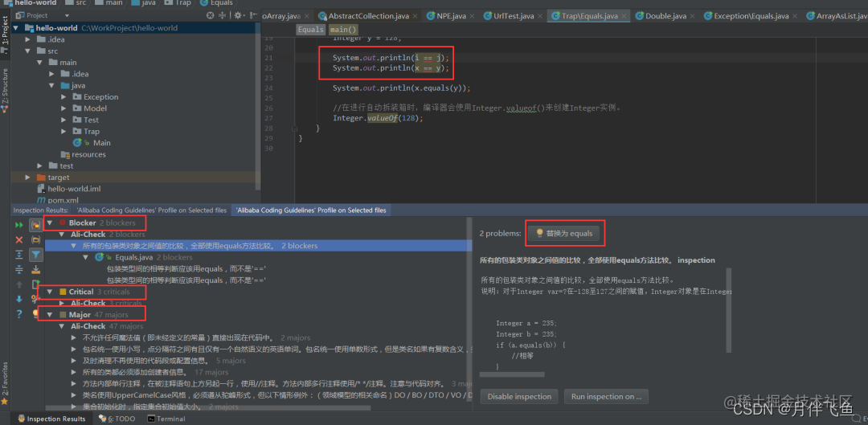Close the UrlTest.java tab
Viewport: 868px width, 425px height.
pos(540,16)
